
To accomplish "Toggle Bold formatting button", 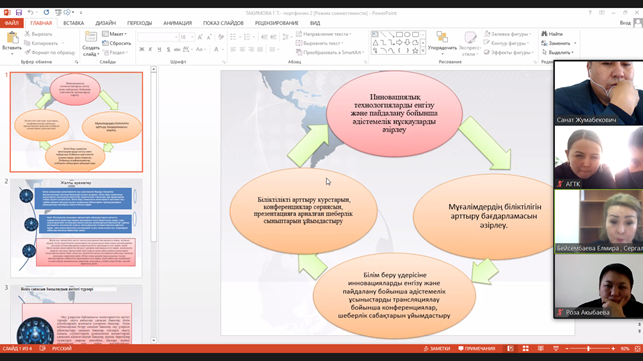I will [x=141, y=49].
